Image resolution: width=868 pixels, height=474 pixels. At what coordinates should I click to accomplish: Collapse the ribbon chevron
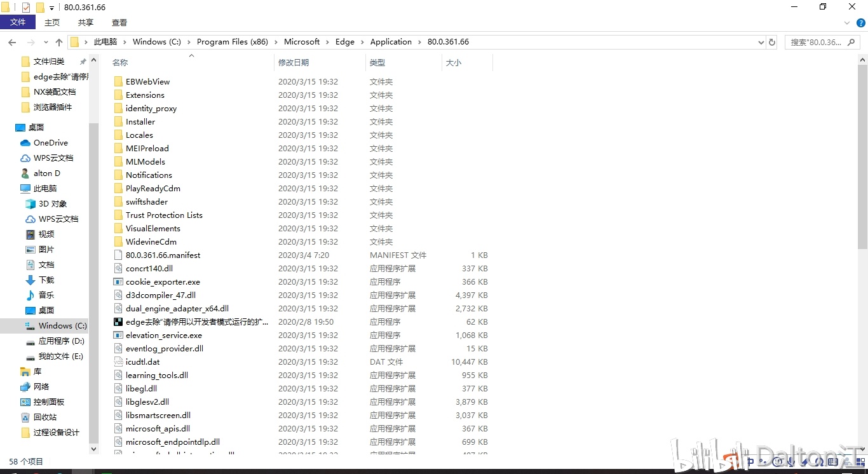[x=847, y=23]
